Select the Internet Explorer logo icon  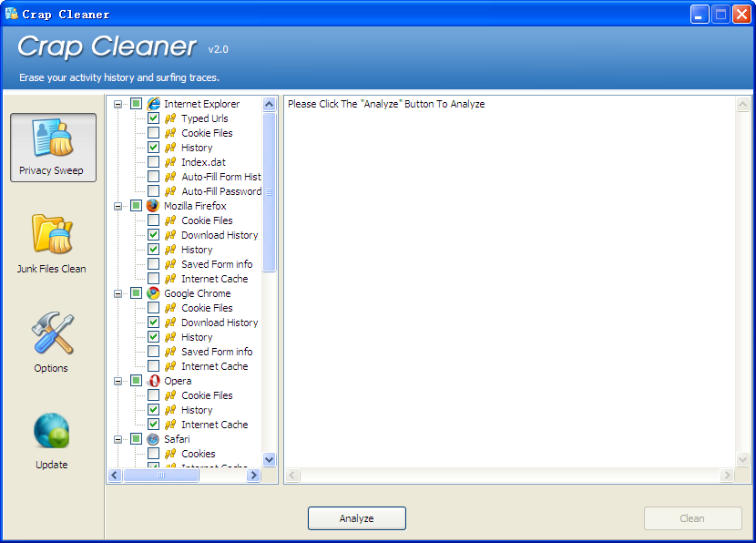pyautogui.click(x=153, y=104)
